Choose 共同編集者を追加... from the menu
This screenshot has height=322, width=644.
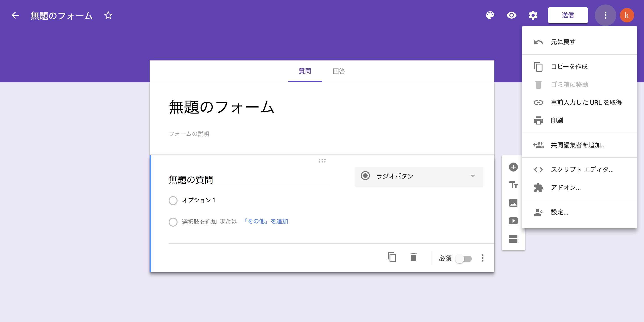[579, 145]
